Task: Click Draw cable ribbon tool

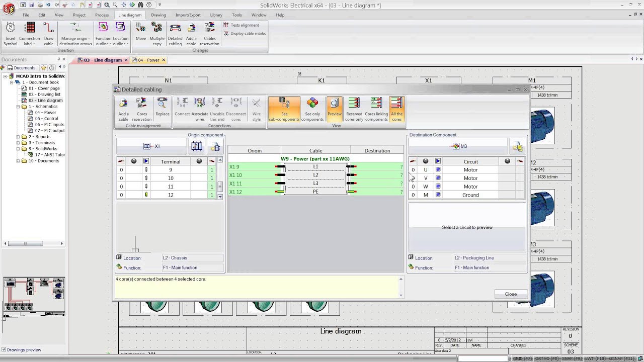Action: tap(48, 34)
